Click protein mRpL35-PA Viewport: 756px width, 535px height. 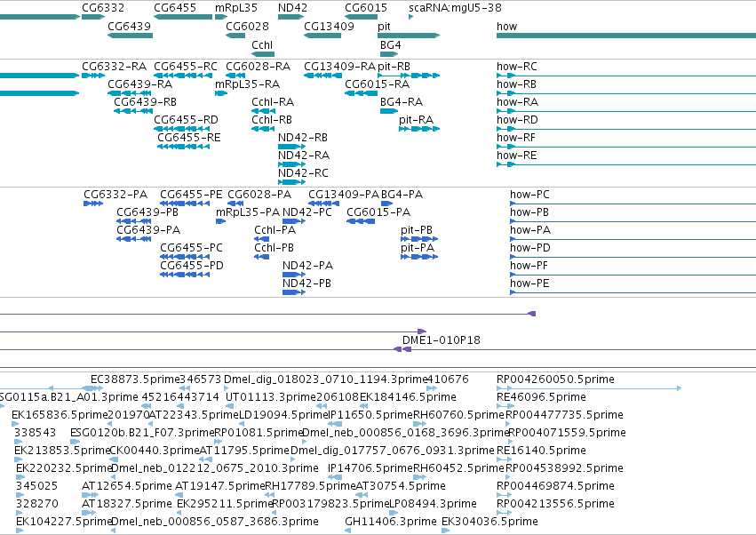(248, 212)
